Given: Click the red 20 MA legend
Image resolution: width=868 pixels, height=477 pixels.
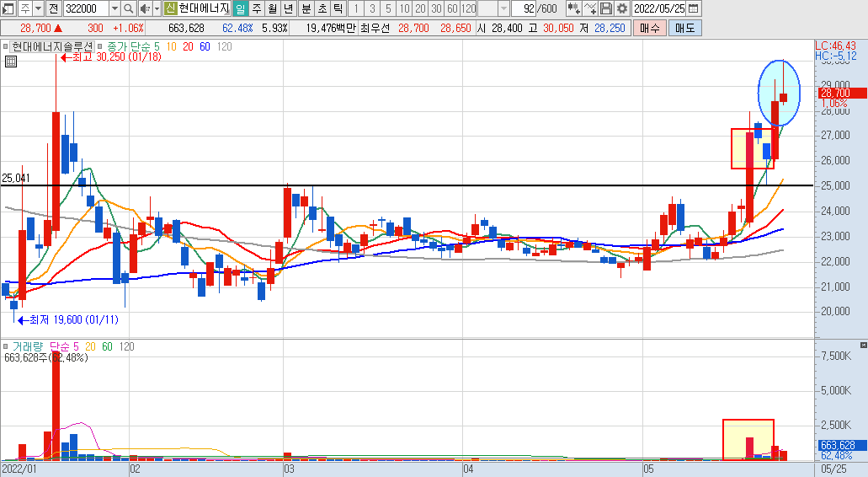Looking at the screenshot, I should tap(189, 47).
